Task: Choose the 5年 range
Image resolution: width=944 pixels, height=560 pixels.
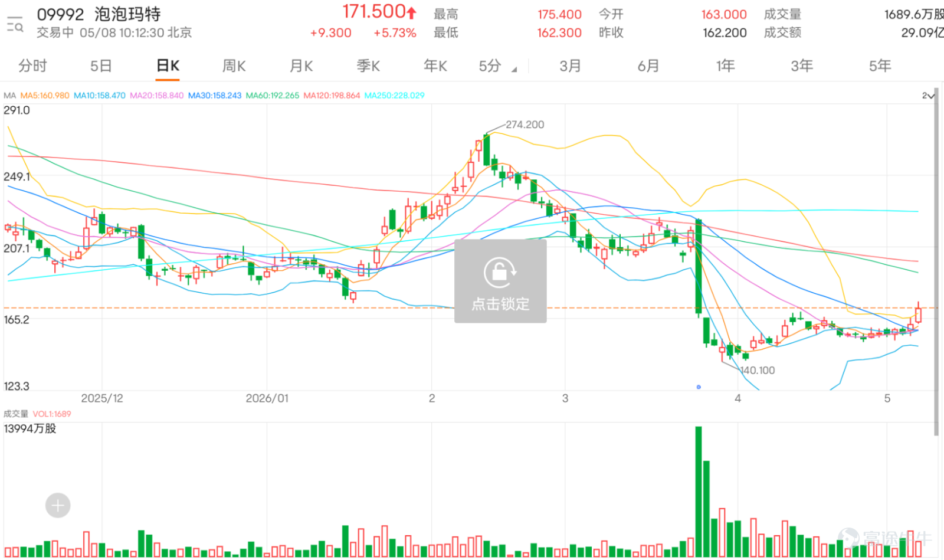Action: [880, 66]
